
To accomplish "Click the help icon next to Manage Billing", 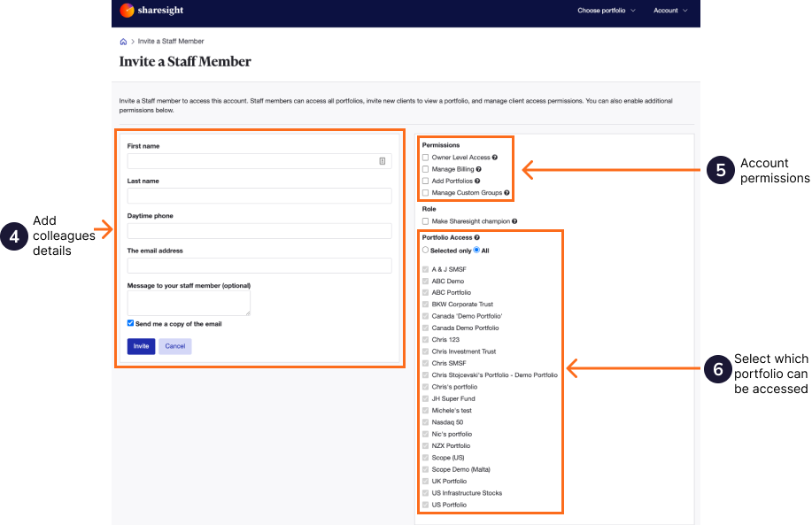I will (x=479, y=169).
